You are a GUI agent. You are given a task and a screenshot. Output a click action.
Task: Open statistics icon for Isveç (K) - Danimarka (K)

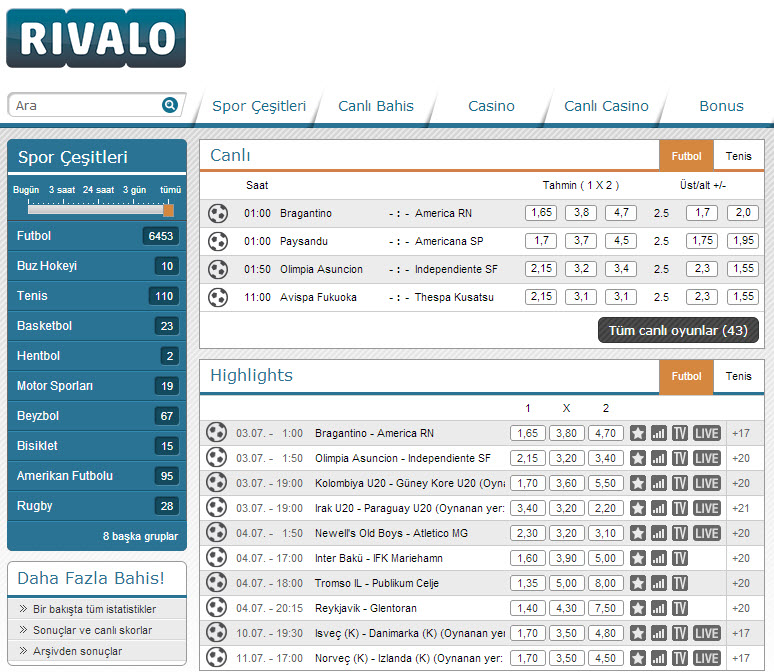(658, 633)
